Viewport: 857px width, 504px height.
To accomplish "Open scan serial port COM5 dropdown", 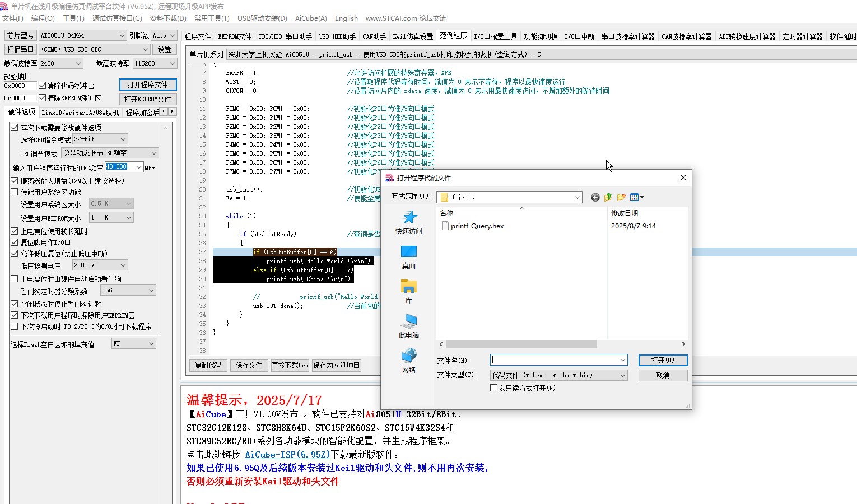I will click(95, 49).
